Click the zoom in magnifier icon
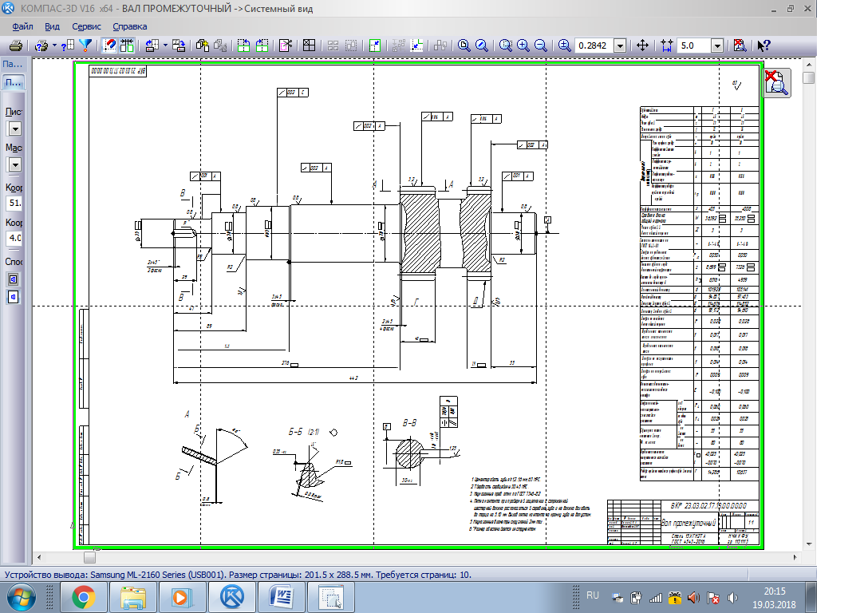The image size is (868, 613). point(523,45)
